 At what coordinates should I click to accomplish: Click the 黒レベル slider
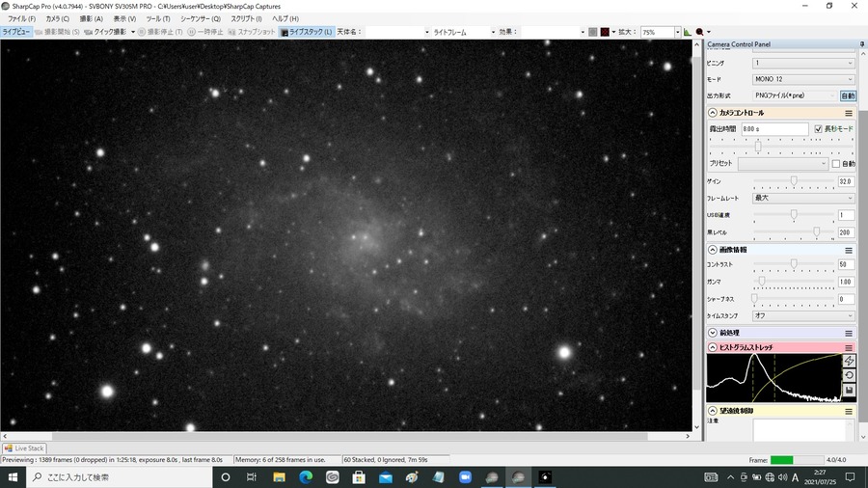pos(794,232)
